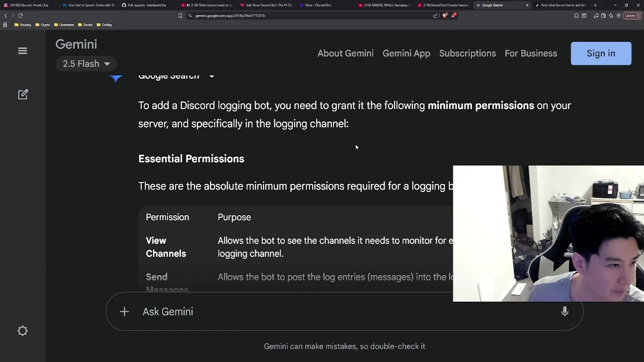Click the gemini.google.com address bar URL
This screenshot has width=644, height=362.
pos(230,16)
